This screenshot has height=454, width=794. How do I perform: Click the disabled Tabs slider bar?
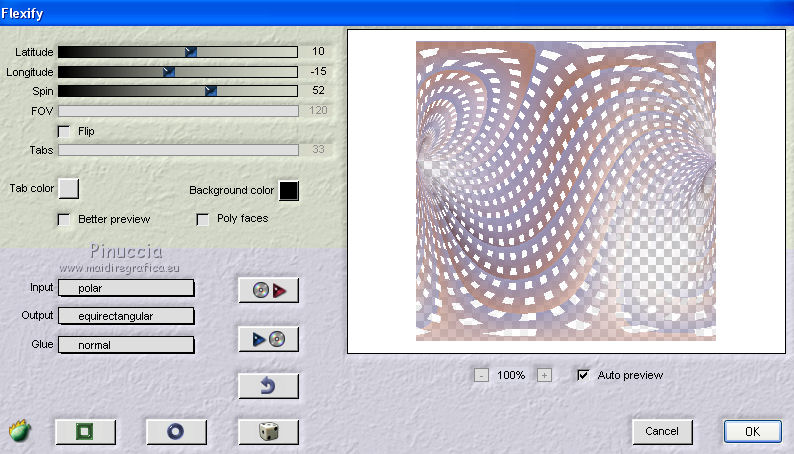tap(178, 150)
